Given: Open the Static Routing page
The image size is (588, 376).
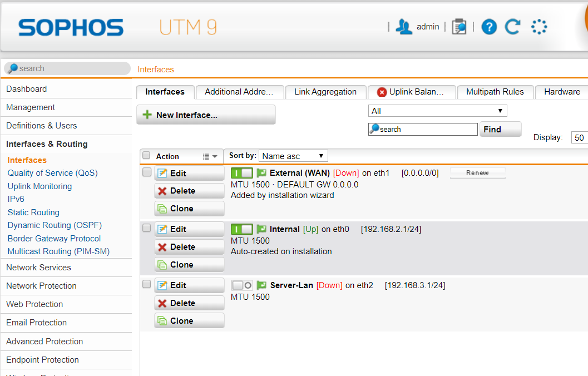Looking at the screenshot, I should [33, 212].
